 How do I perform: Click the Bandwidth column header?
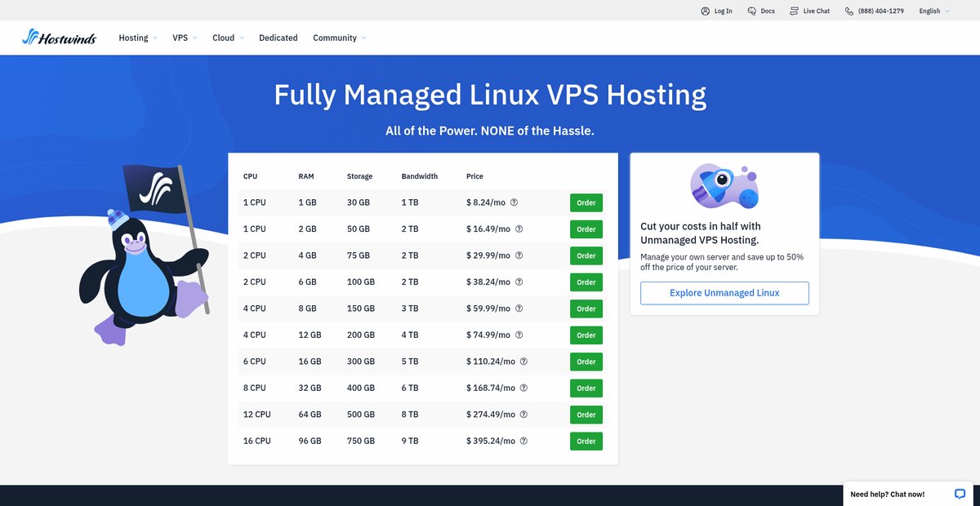click(420, 176)
